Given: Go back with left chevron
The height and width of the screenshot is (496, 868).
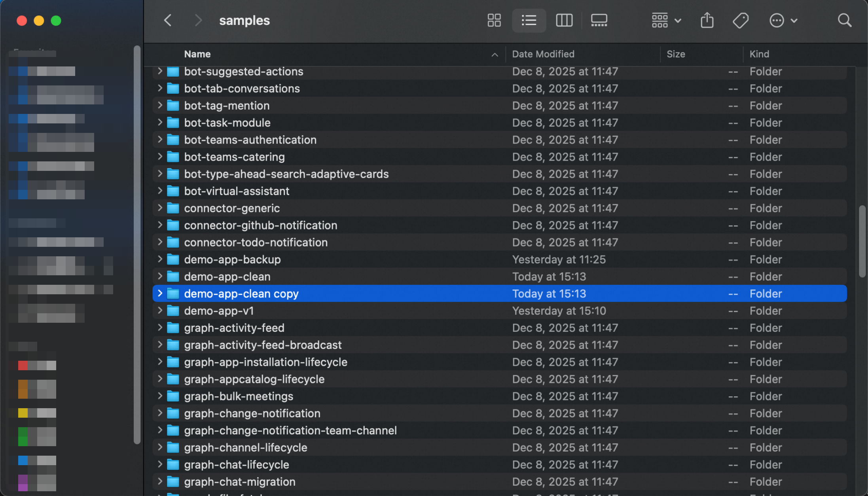Looking at the screenshot, I should tap(168, 20).
